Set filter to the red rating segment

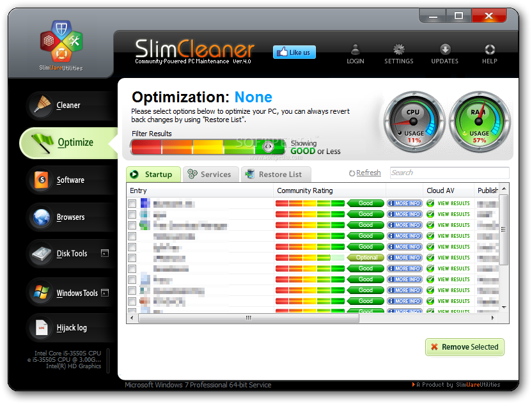[x=146, y=147]
